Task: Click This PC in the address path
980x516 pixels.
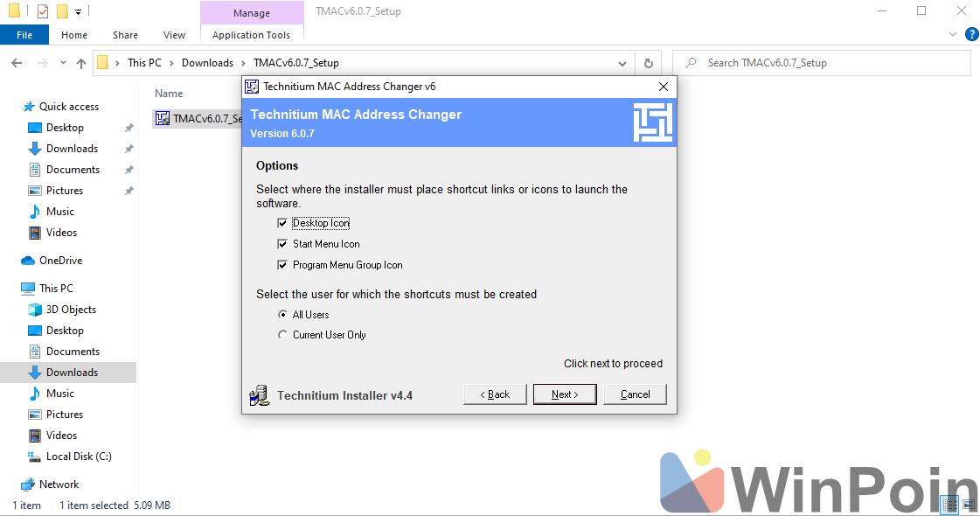Action: pyautogui.click(x=144, y=63)
